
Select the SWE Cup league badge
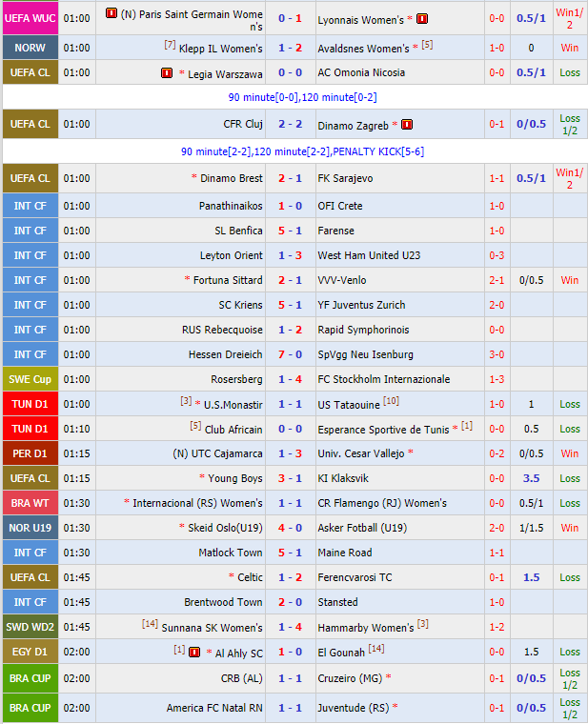click(x=30, y=379)
